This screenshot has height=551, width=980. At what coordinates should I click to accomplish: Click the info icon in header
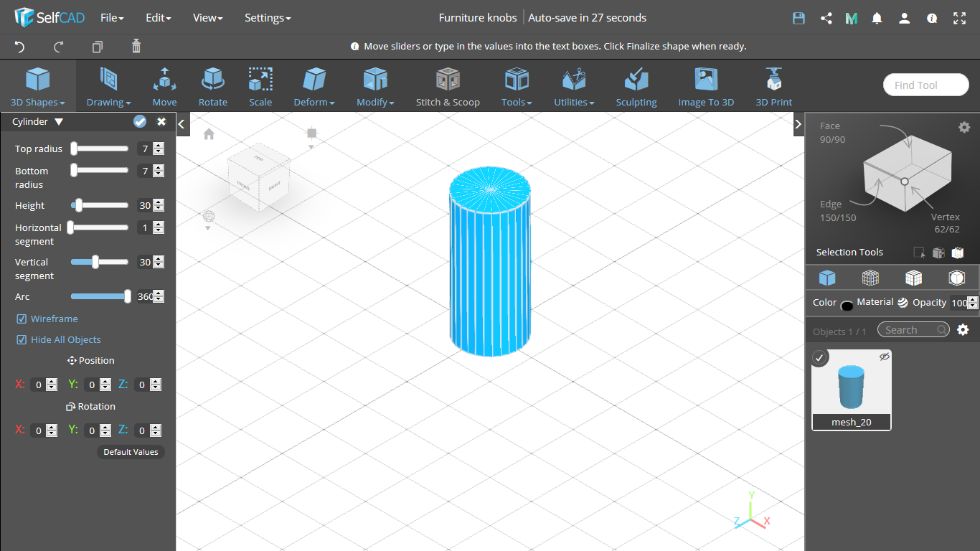point(932,19)
